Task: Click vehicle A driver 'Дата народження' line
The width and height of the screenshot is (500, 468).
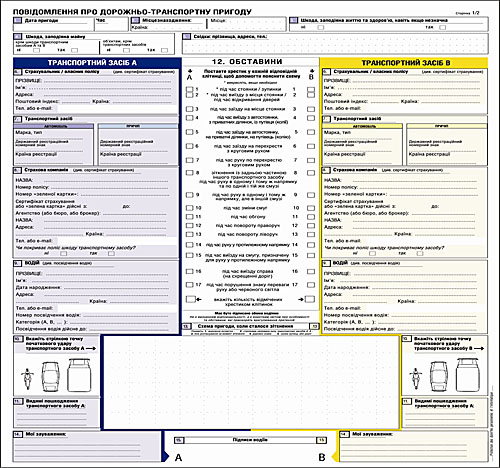Action: pos(116,287)
